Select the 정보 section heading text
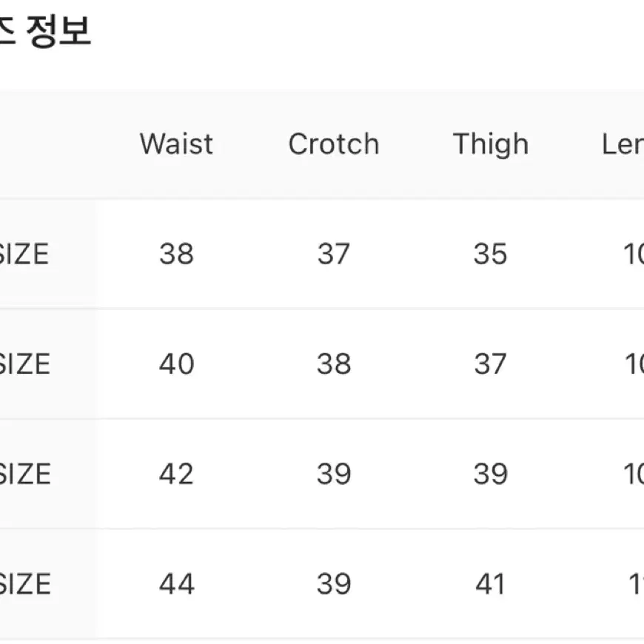644x644 pixels. [x=58, y=31]
